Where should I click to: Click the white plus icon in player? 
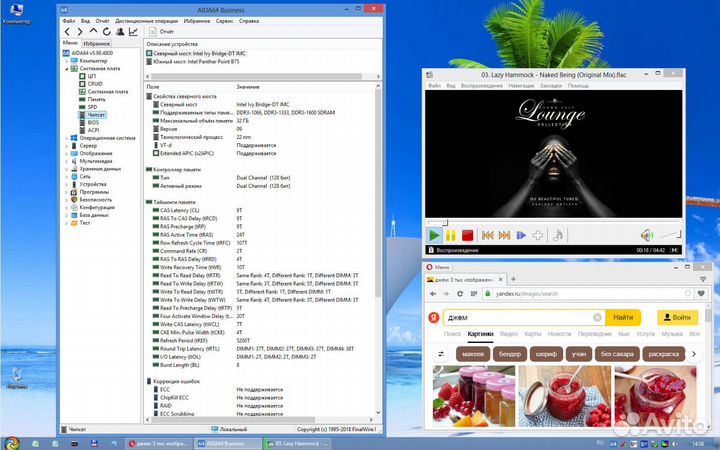click(x=538, y=236)
